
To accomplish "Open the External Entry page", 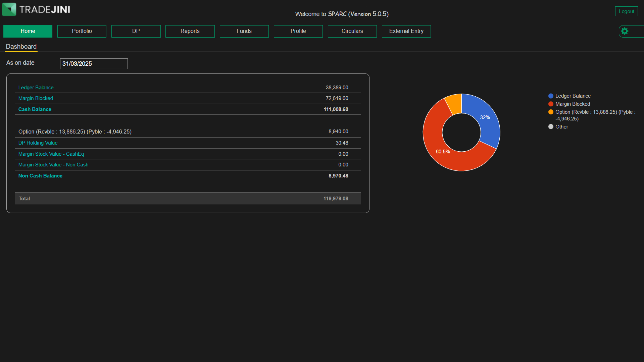I will 406,31.
